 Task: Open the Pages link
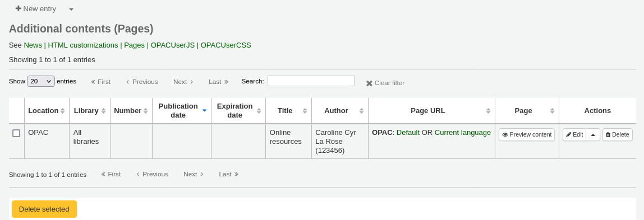click(134, 45)
